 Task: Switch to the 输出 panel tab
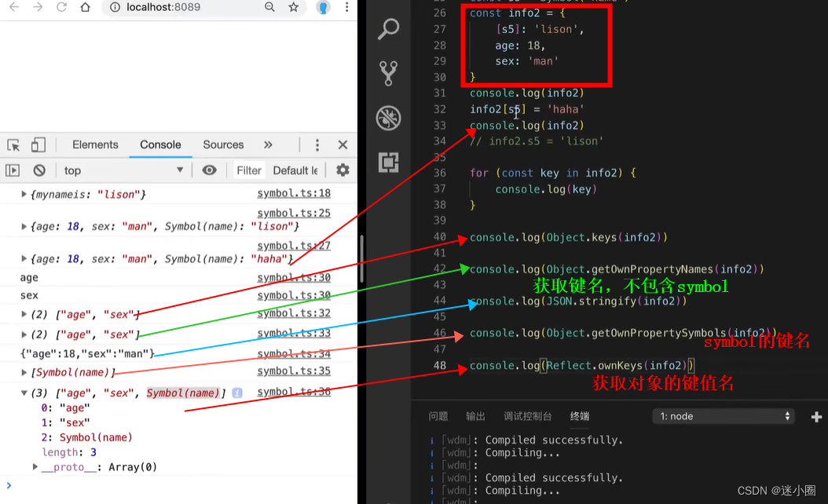coord(475,416)
